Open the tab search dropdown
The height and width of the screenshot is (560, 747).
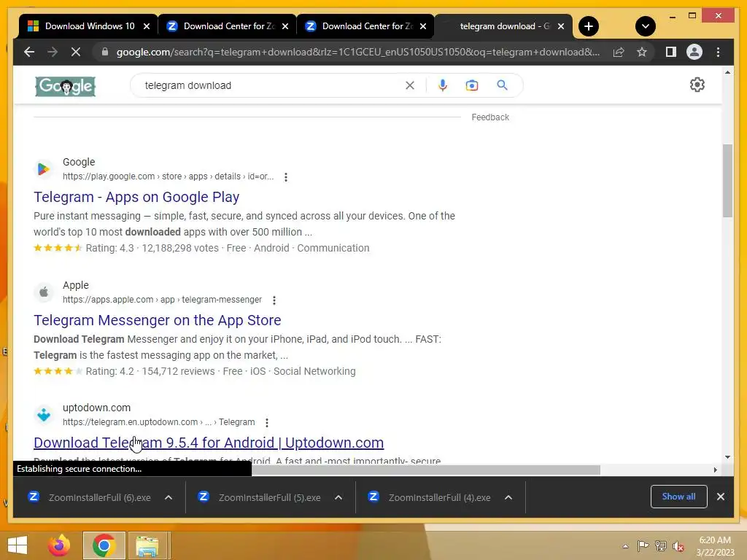tap(645, 26)
